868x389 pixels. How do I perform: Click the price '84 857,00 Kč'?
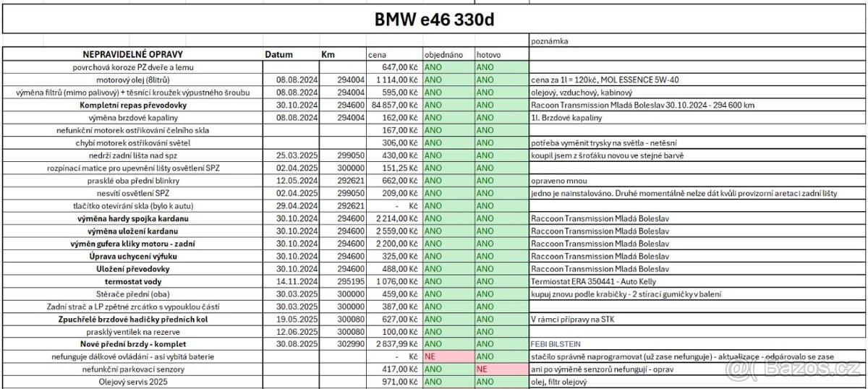(x=396, y=105)
